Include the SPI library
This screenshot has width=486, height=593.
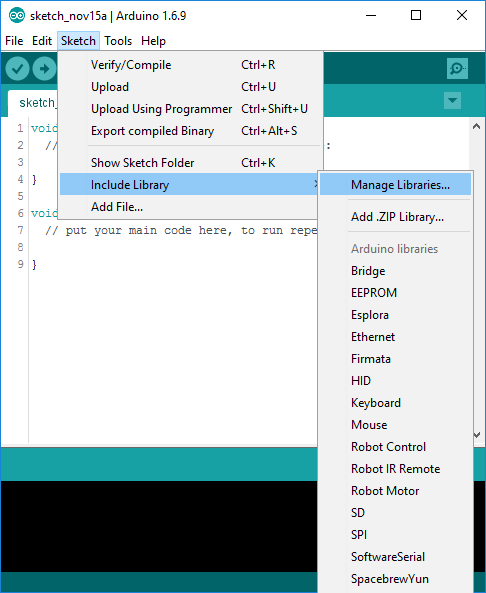pos(395,534)
